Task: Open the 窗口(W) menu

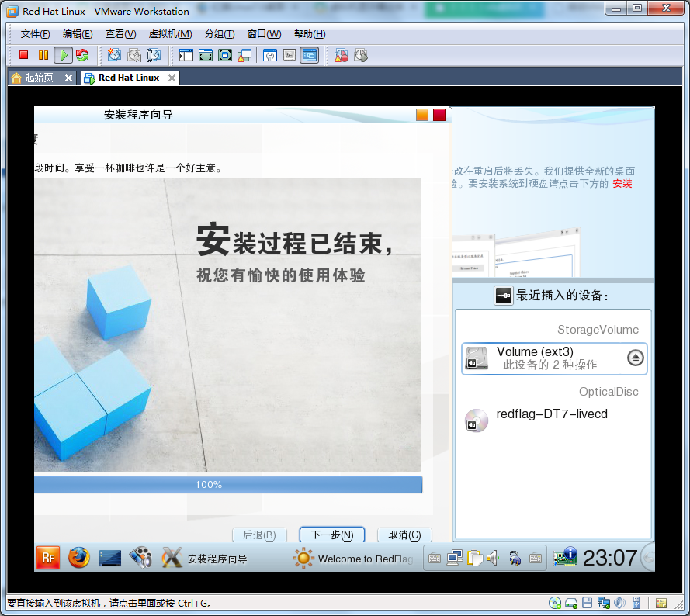Action: 264,34
